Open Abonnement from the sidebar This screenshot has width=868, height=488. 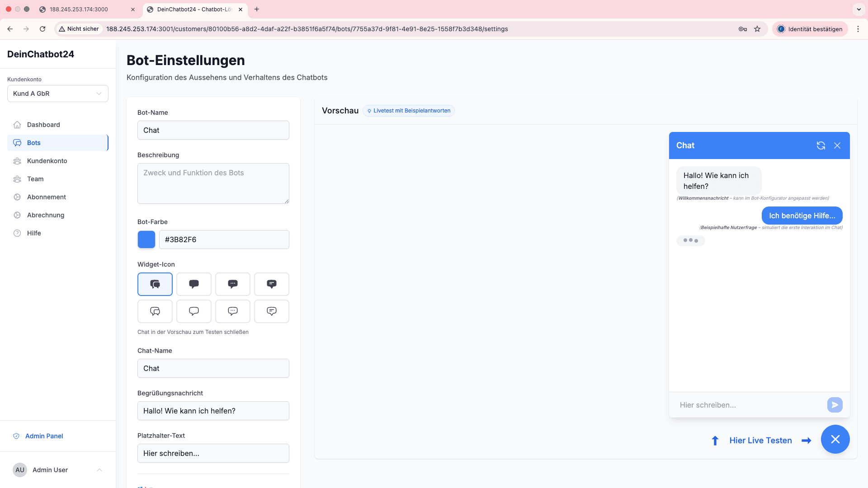click(46, 197)
